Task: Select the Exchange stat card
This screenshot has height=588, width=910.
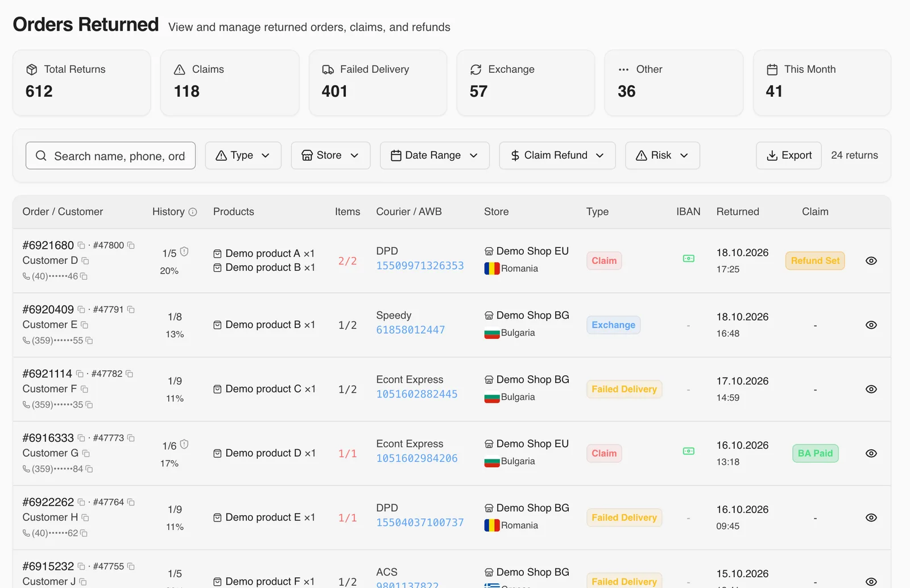Action: click(x=526, y=83)
